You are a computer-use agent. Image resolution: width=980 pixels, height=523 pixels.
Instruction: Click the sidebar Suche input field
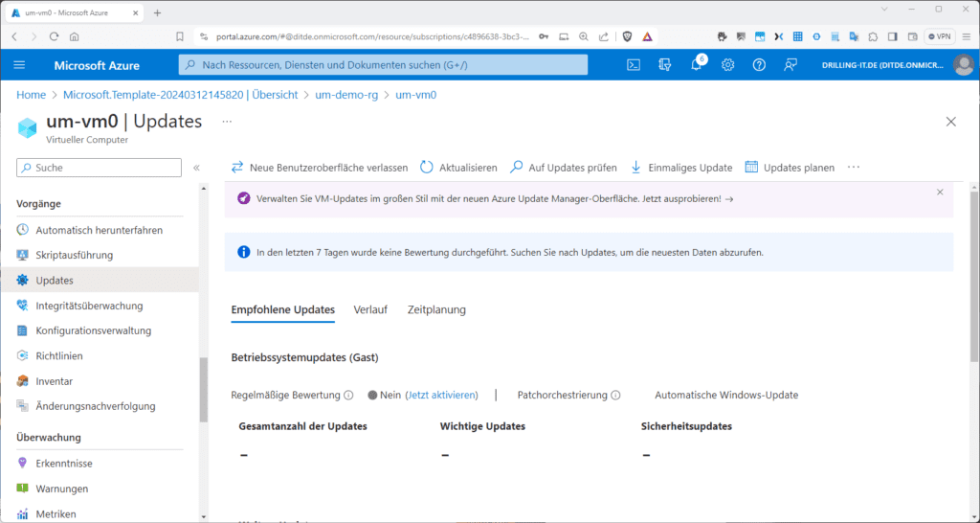pos(99,168)
